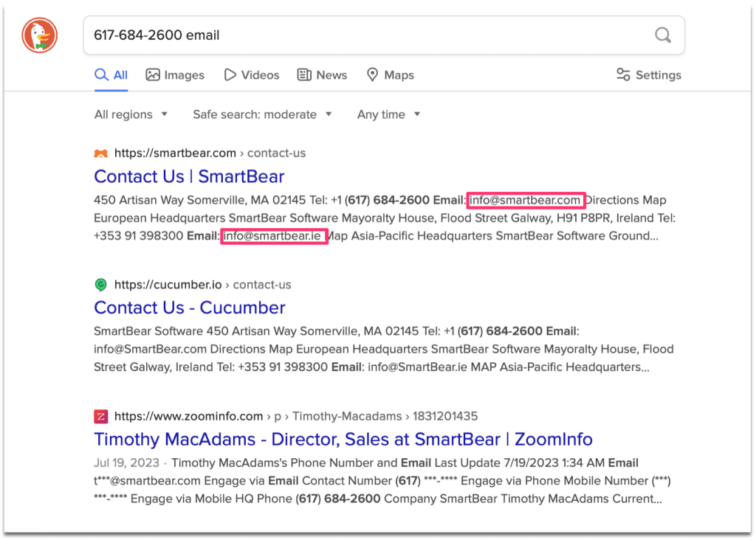Select the All results tab
This screenshot has height=540, width=756.
click(x=111, y=75)
